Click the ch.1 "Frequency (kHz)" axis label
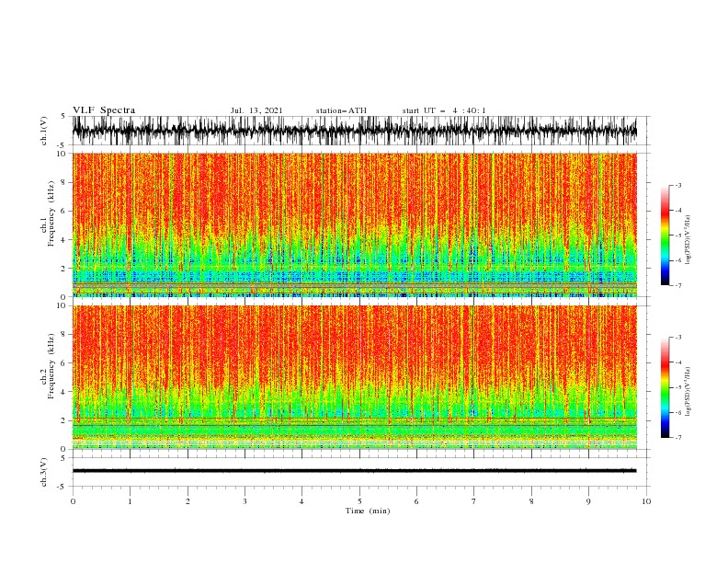This screenshot has width=728, height=563. [x=51, y=214]
